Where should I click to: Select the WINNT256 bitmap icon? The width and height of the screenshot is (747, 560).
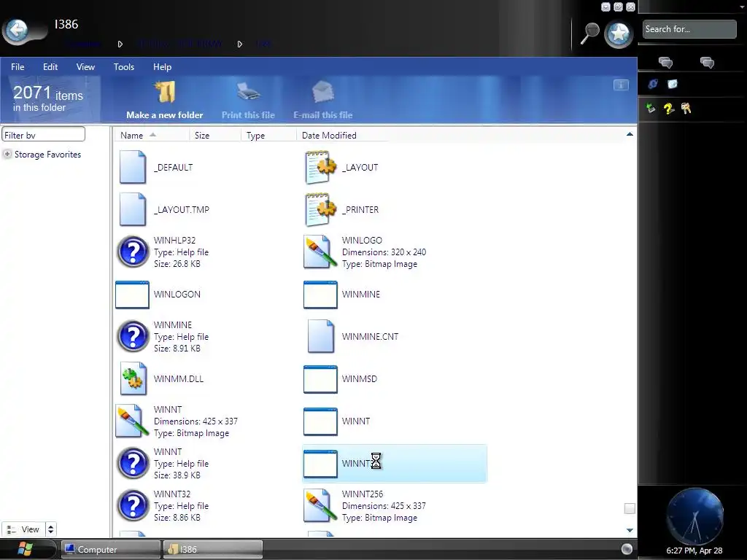point(320,506)
